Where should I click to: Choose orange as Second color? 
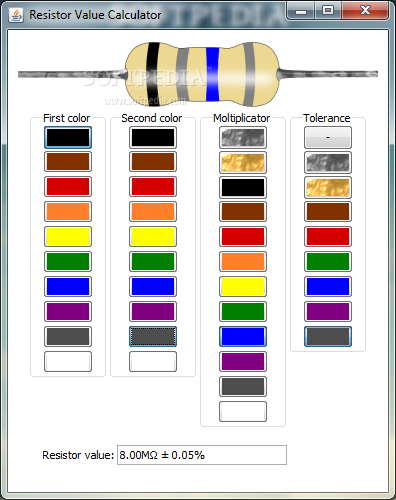tap(153, 212)
